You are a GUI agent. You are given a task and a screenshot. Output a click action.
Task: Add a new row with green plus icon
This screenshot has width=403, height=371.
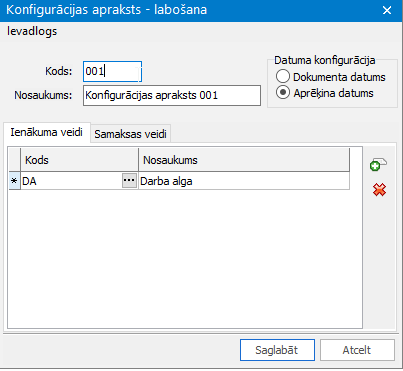click(378, 164)
